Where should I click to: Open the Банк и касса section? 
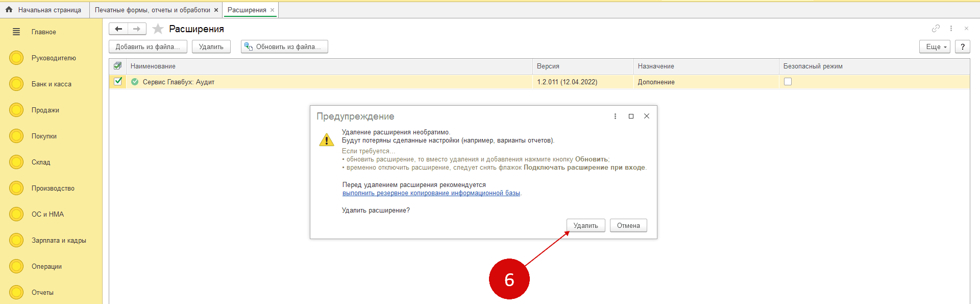click(x=52, y=84)
